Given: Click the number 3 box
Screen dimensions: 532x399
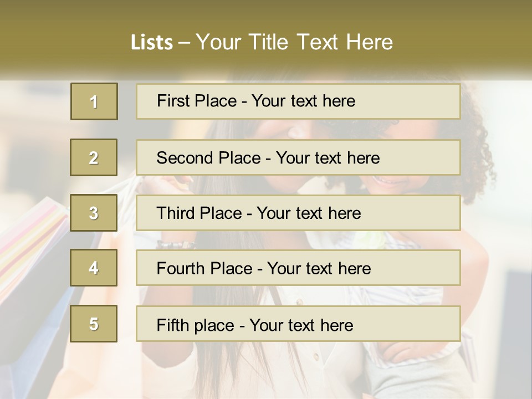Looking at the screenshot, I should 94,213.
